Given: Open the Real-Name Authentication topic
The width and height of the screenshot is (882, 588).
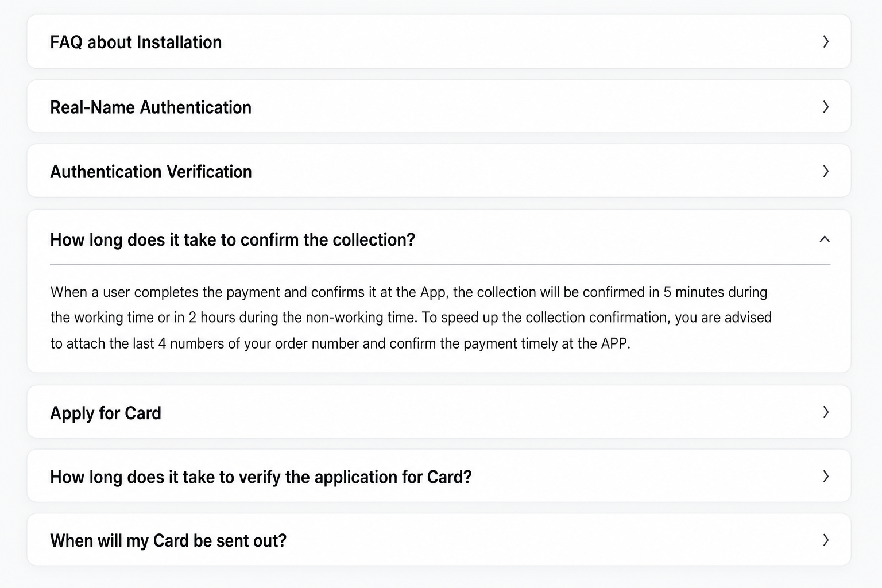Looking at the screenshot, I should pos(151,107).
